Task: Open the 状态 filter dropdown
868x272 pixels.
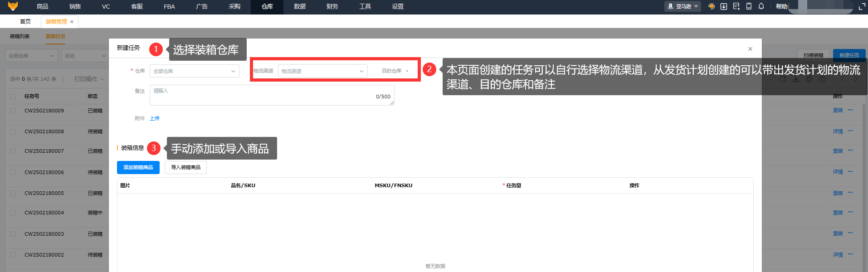Action: click(85, 56)
